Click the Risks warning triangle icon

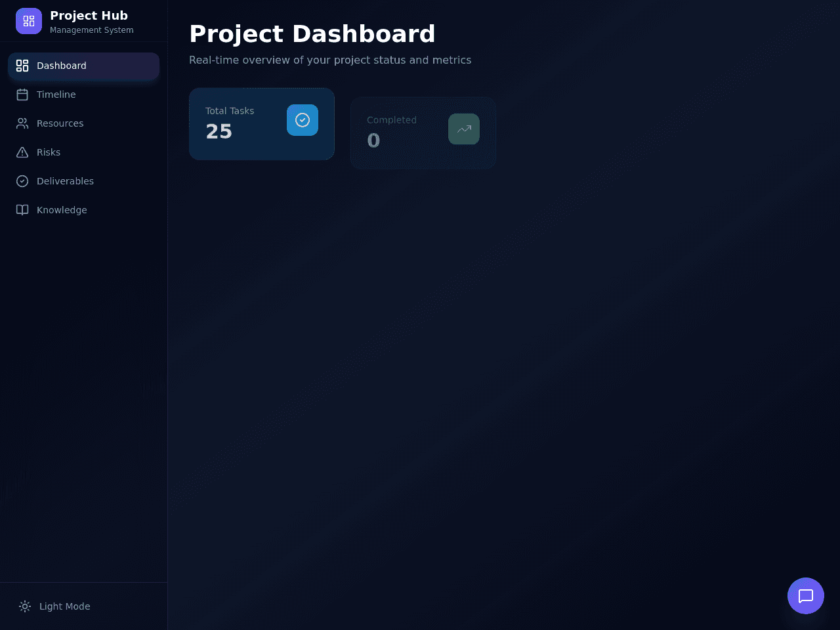point(22,152)
